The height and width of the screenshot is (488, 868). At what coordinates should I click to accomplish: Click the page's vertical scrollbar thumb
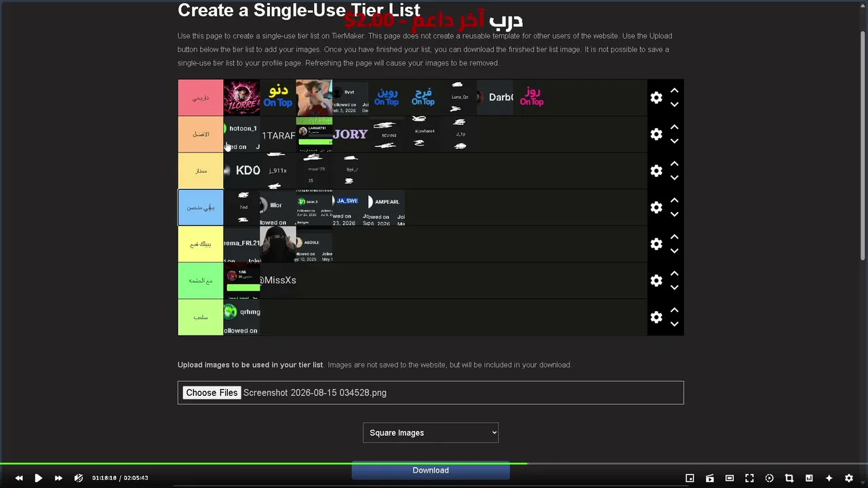pos(863,145)
